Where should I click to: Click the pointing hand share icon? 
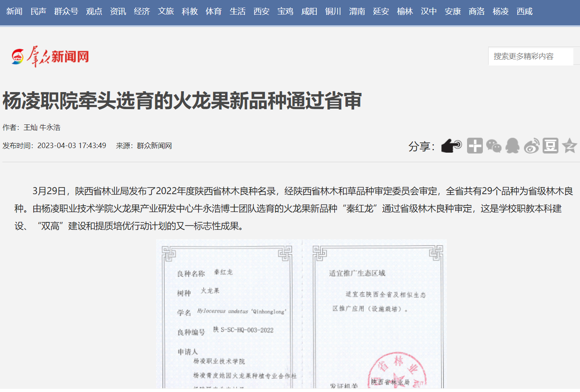[x=451, y=146]
